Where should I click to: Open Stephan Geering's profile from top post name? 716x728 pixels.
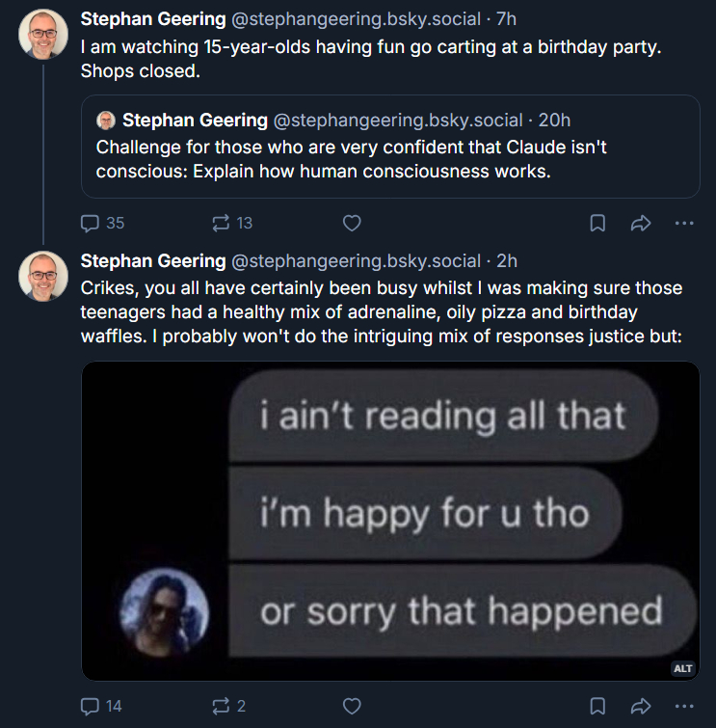153,18
